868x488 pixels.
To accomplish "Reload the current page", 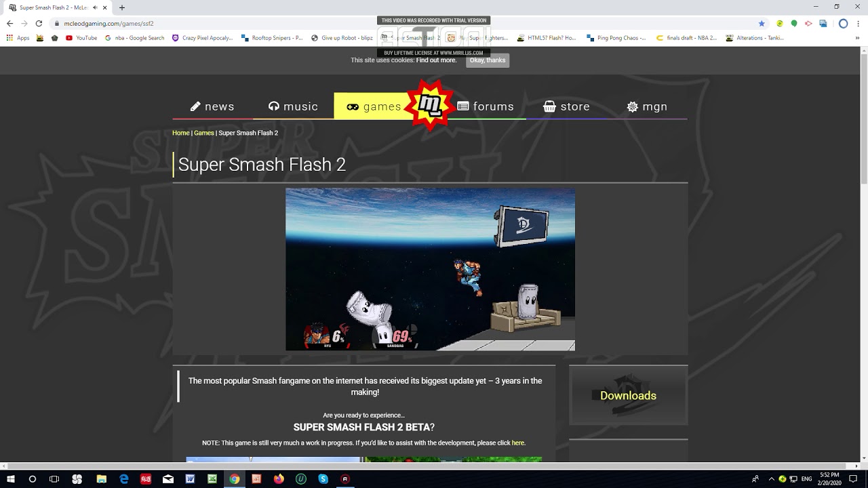I will click(x=39, y=23).
